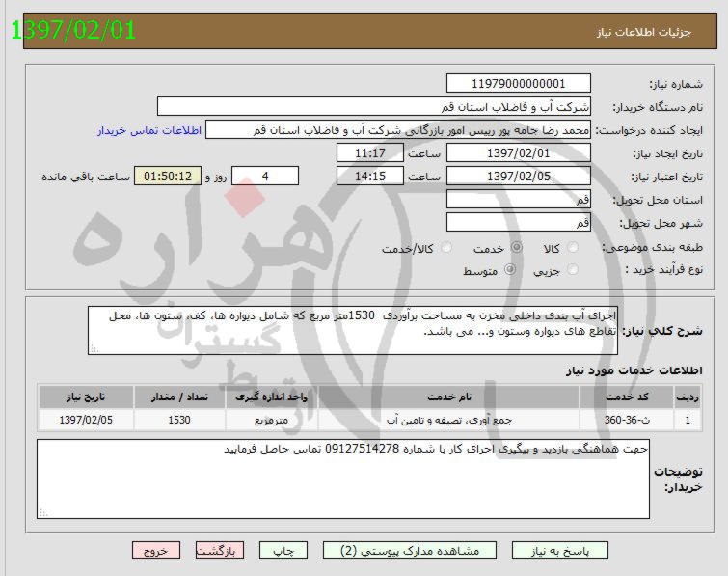Select the کالا/خدمت radio button
Image resolution: width=728 pixels, height=576 pixels.
[x=446, y=247]
